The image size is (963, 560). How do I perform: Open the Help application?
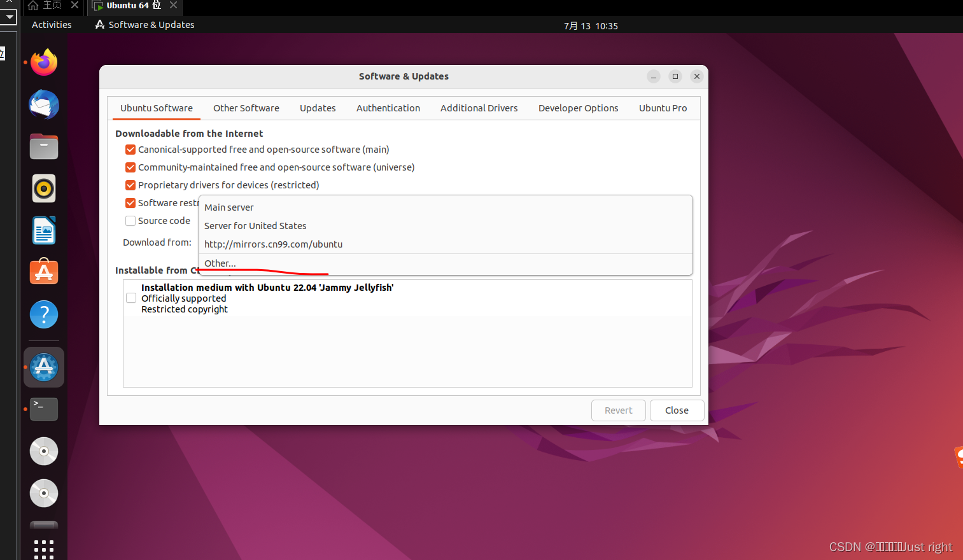(43, 314)
